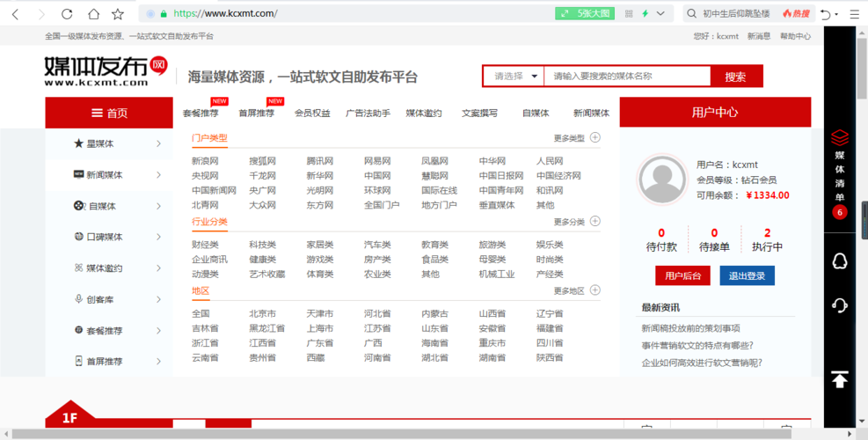Viewport: 868px width, 440px height.
Task: Open the QR/grid icon in address bar
Action: tap(629, 14)
